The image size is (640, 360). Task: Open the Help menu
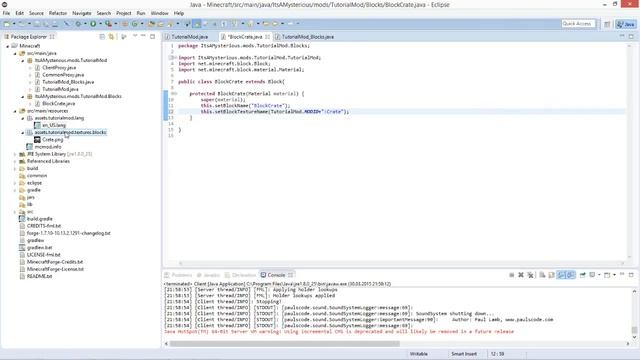[179, 13]
